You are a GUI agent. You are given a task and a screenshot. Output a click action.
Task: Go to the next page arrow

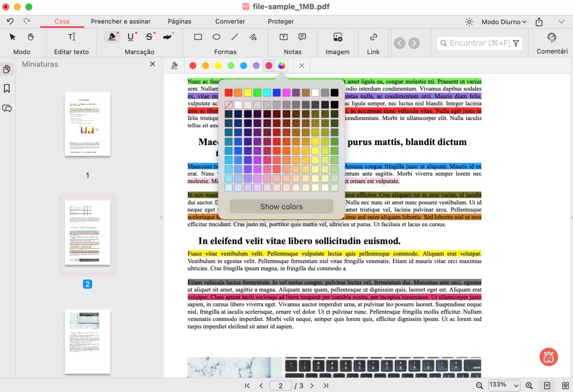click(312, 385)
